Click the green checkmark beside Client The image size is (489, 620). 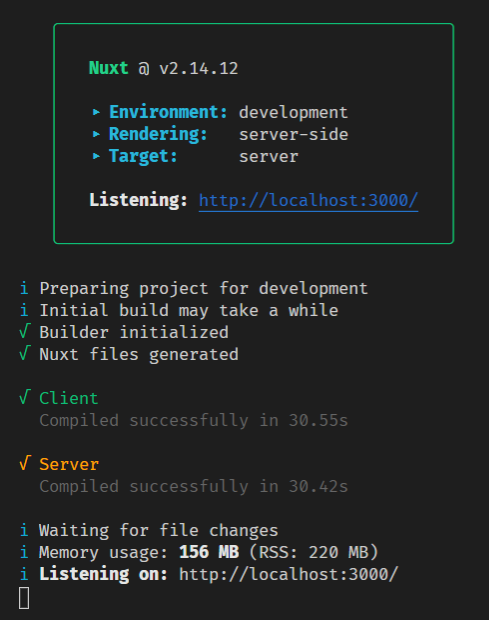[x=25, y=397]
